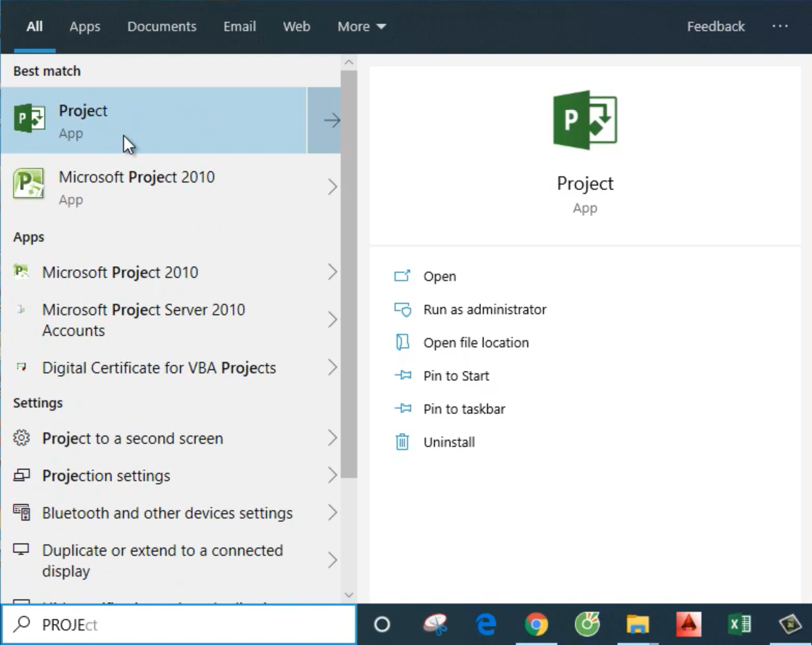812x645 pixels.
Task: Switch to the Web search tab
Action: (296, 26)
